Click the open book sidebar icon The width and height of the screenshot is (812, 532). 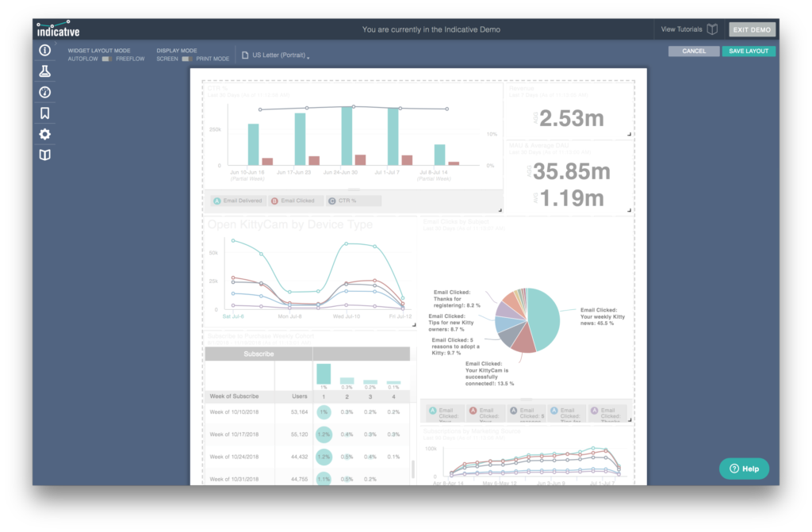(45, 155)
